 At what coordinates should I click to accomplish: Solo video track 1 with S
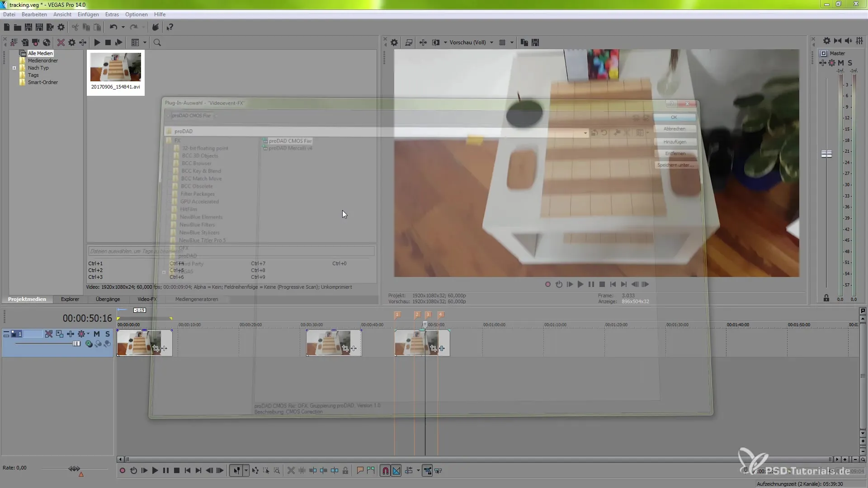[107, 334]
